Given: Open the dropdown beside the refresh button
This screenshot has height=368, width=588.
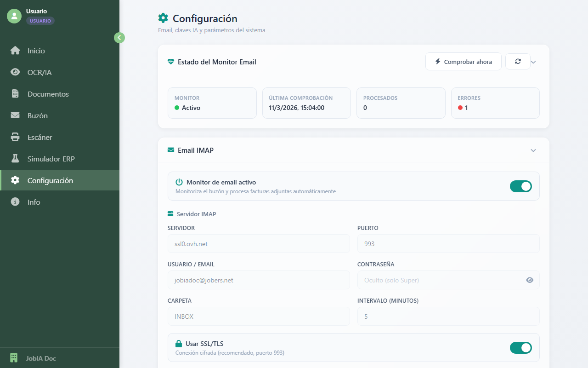Looking at the screenshot, I should (533, 61).
